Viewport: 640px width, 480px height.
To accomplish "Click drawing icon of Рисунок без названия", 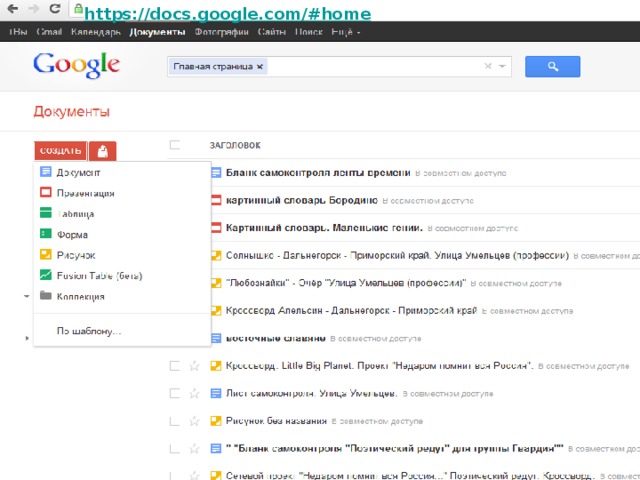I will click(216, 421).
